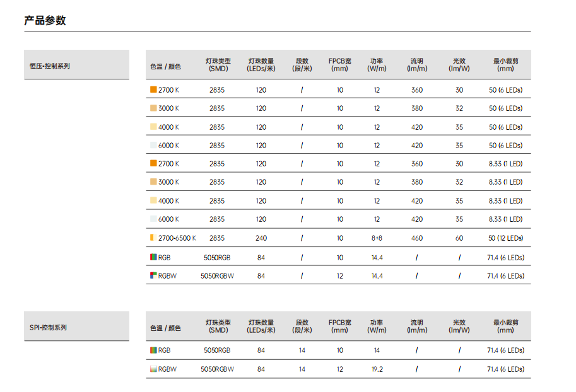Click the 6000 K swatch in 50 (6 LEDs) row
The image size is (576, 392).
tap(153, 145)
